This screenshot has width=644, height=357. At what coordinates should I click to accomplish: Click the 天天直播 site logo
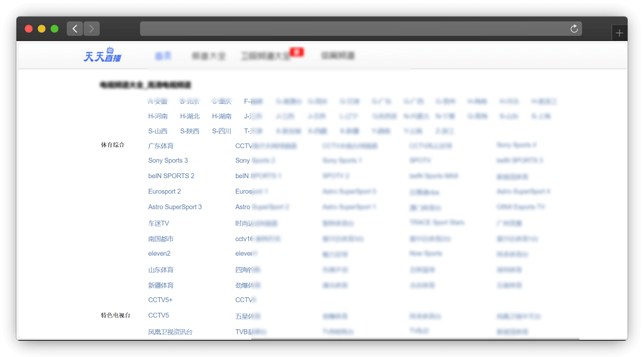point(103,55)
